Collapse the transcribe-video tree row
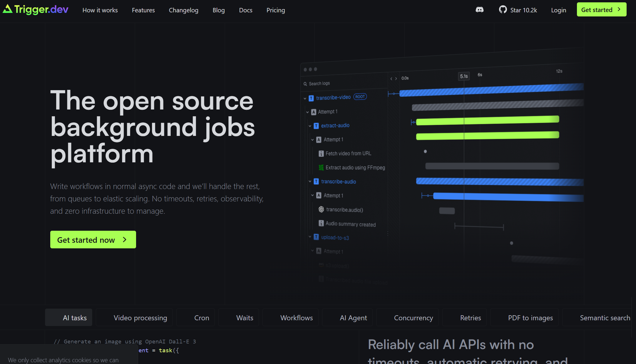 coord(305,99)
